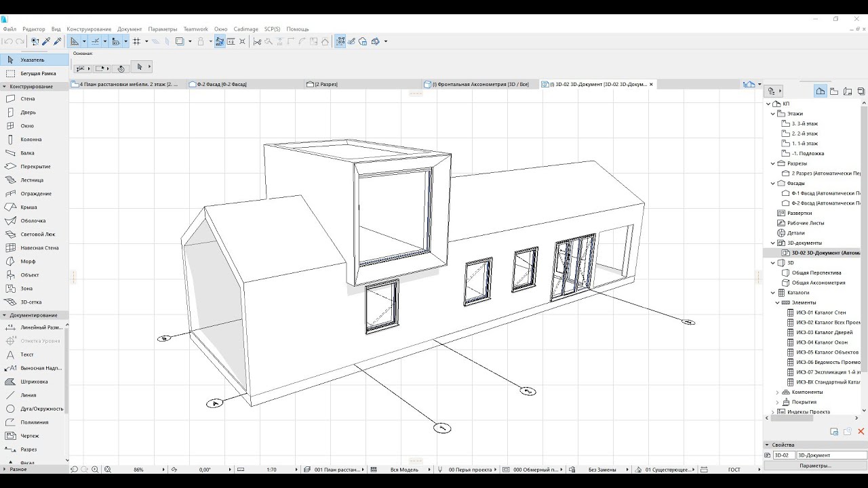Switch navigator to Project Map view

pos(821,91)
